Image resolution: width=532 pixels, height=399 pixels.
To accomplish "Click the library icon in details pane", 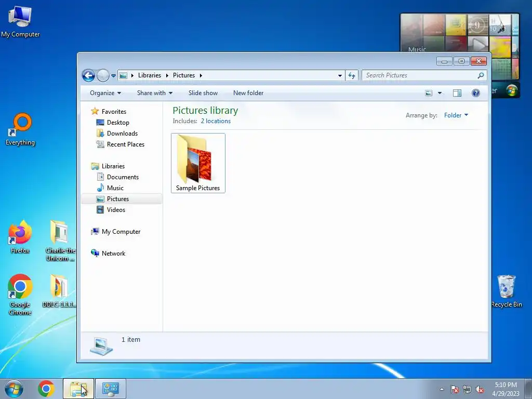I will coord(101,346).
